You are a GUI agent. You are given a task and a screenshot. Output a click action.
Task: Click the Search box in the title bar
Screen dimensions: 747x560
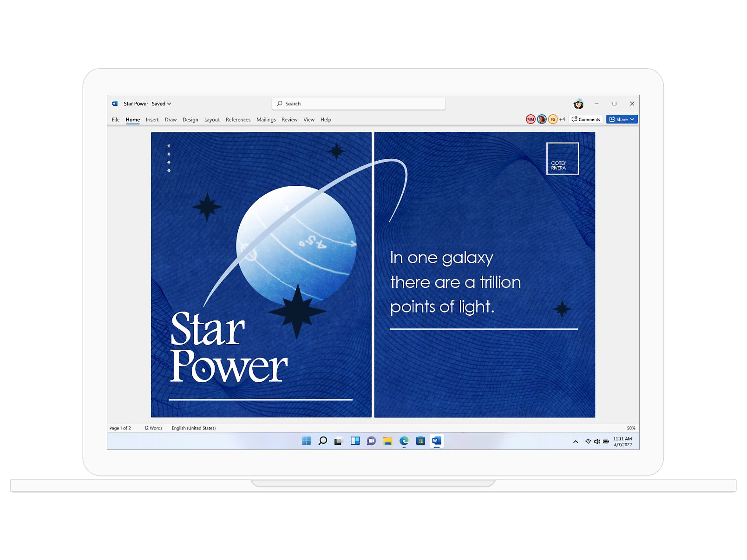(x=358, y=104)
